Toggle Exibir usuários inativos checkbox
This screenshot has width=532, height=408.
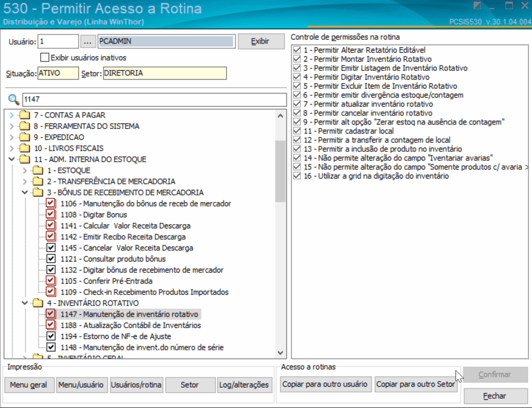point(44,58)
